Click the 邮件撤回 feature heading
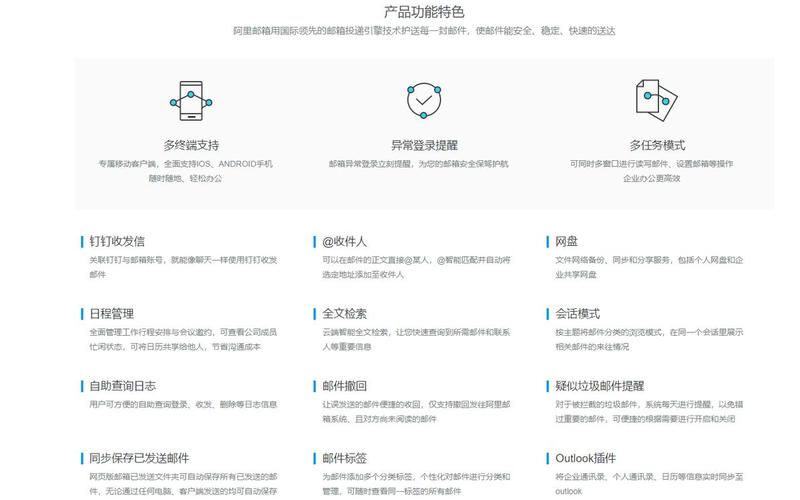800x500 pixels. click(x=344, y=386)
